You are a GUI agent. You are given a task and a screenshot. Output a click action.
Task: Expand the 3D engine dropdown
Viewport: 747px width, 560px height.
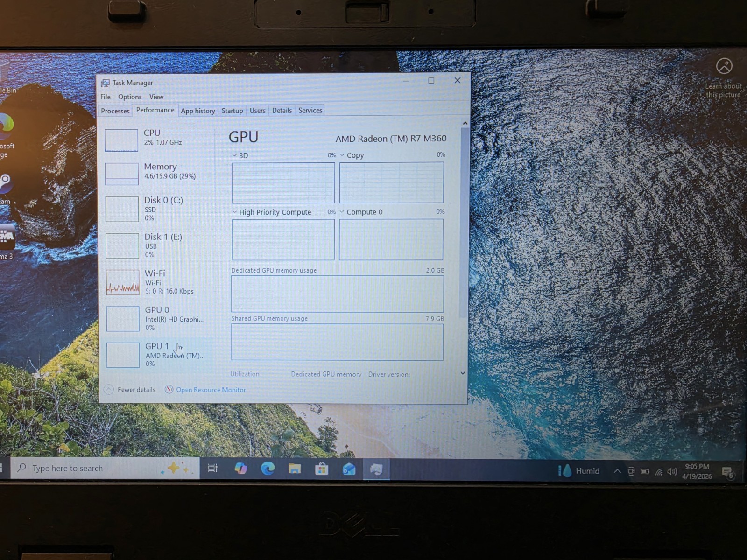(240, 155)
